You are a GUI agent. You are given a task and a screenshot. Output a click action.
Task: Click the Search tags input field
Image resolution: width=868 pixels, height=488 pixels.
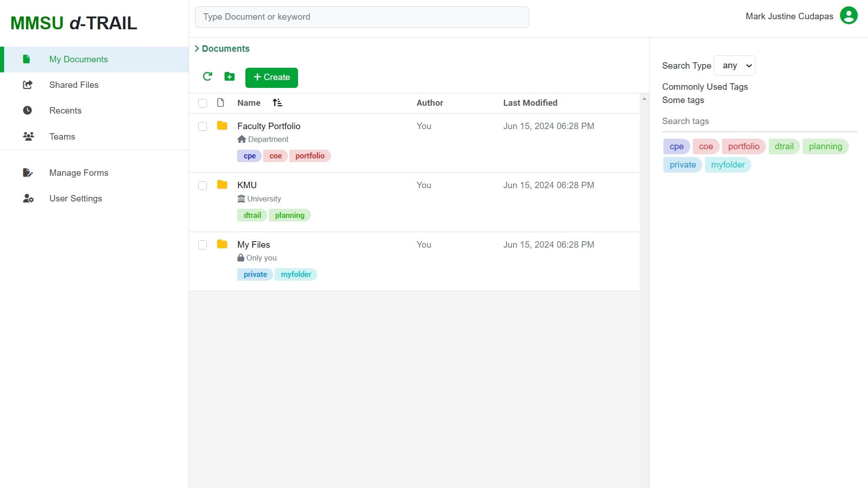[x=759, y=121]
